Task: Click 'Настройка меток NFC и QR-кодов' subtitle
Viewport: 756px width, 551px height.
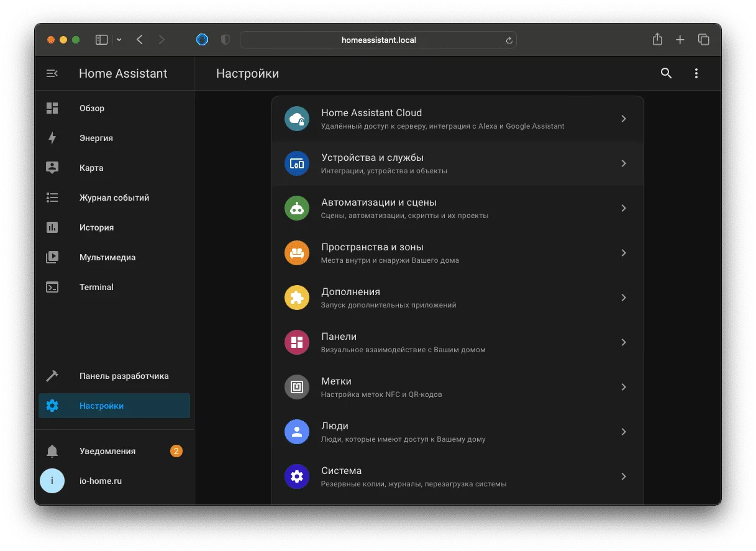Action: [x=381, y=394]
